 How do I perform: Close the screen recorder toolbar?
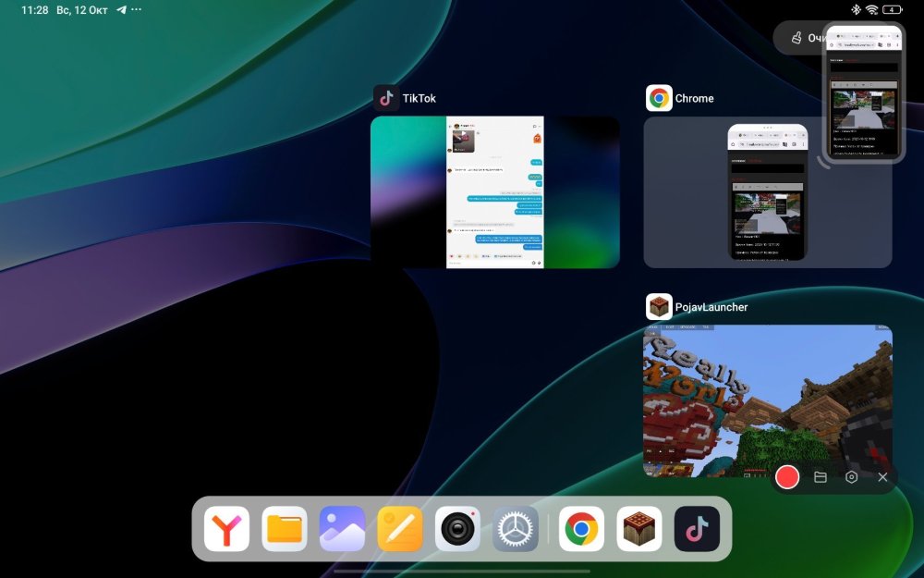pos(882,477)
